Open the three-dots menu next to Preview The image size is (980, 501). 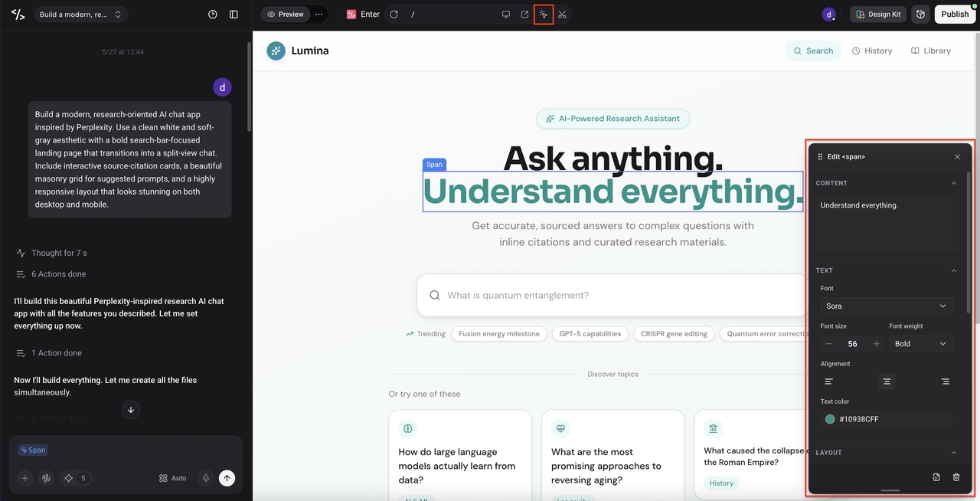[319, 15]
